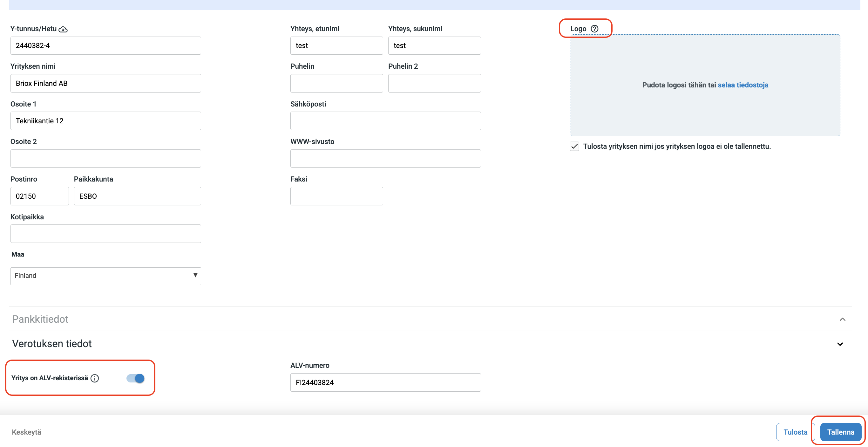The height and width of the screenshot is (447, 868).
Task: Click the Tallenna save button
Action: click(x=840, y=432)
